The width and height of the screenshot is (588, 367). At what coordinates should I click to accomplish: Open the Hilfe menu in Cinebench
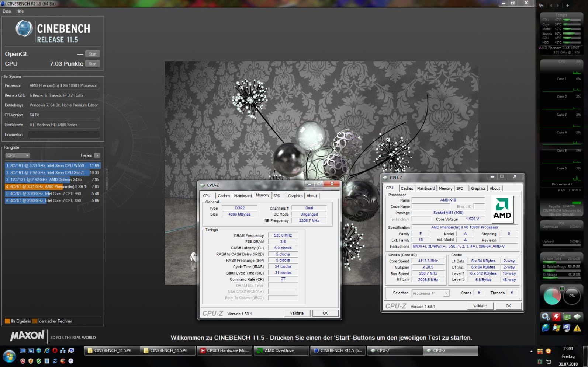click(x=20, y=11)
